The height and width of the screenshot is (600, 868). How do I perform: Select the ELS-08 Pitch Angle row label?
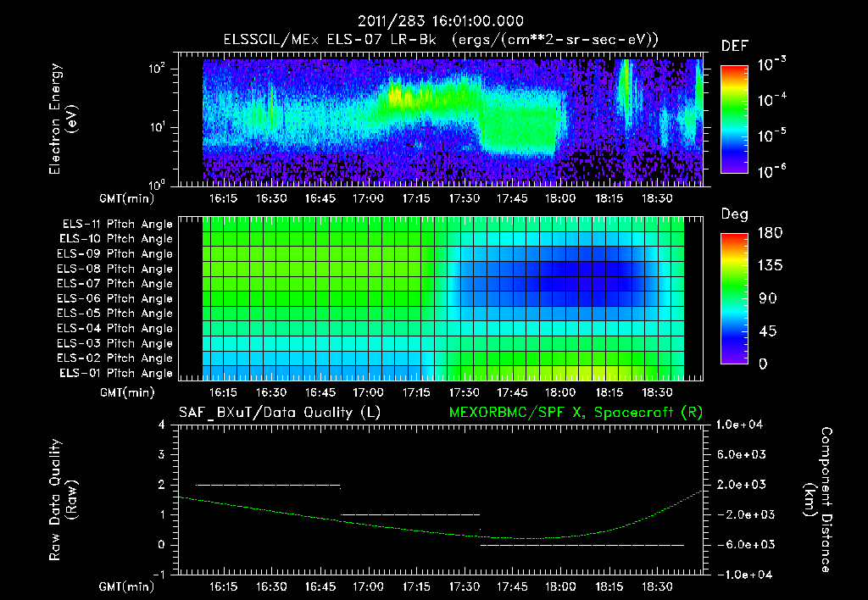[x=114, y=269]
